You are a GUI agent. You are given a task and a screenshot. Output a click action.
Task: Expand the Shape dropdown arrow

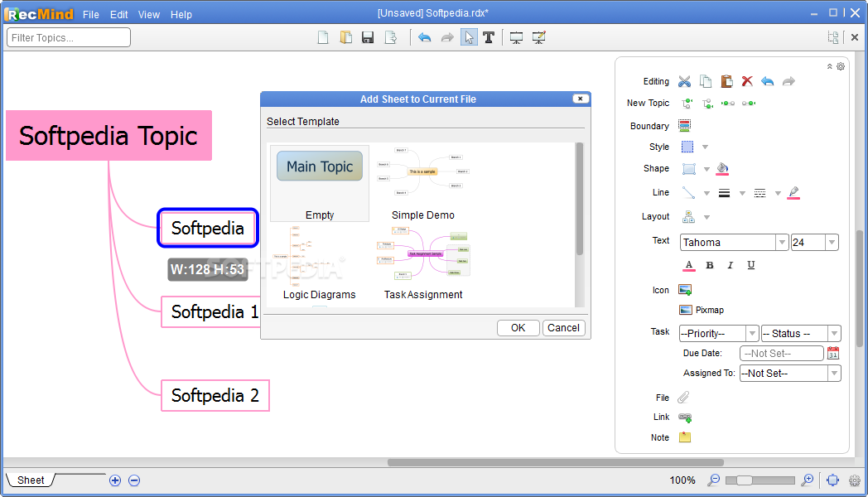(707, 169)
